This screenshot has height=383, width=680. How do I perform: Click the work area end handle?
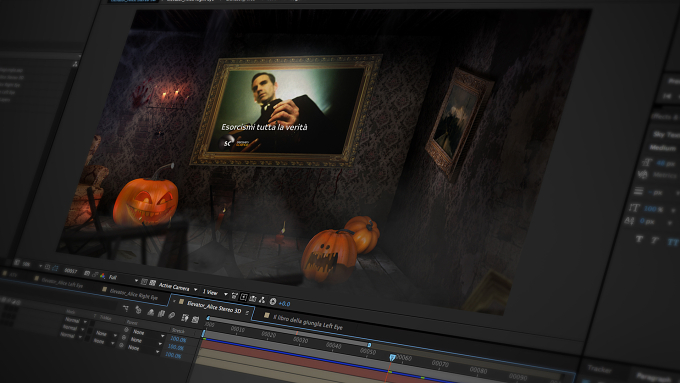tap(369, 345)
